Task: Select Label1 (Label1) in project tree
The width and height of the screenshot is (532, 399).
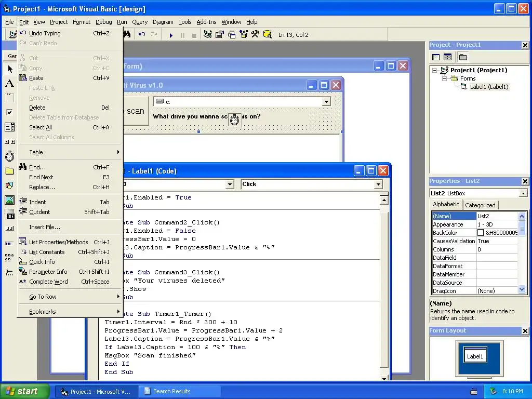Action: tap(489, 87)
